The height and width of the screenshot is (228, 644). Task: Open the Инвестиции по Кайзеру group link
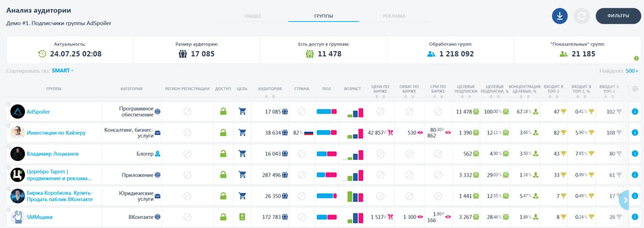click(x=56, y=133)
